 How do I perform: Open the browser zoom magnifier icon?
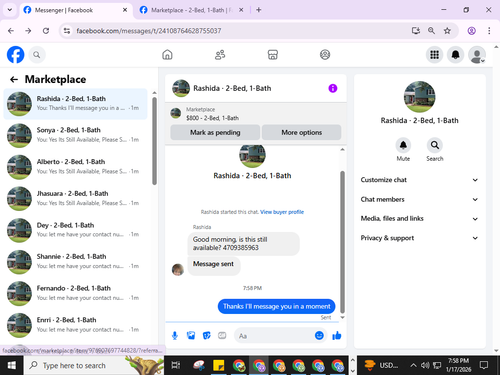pyautogui.click(x=431, y=31)
